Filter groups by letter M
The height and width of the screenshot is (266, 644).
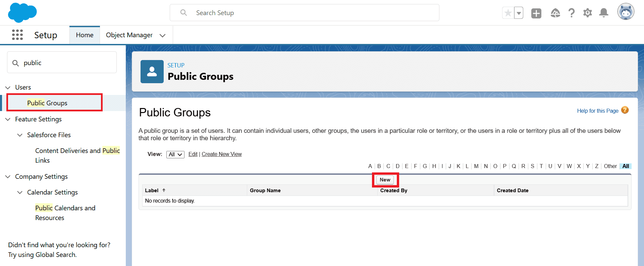(476, 166)
